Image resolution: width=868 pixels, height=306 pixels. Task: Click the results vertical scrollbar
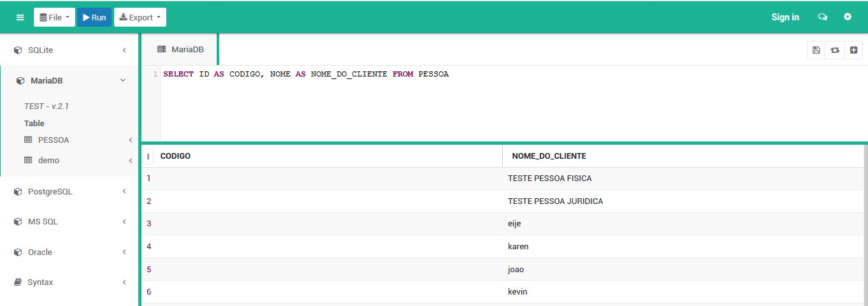click(x=865, y=223)
